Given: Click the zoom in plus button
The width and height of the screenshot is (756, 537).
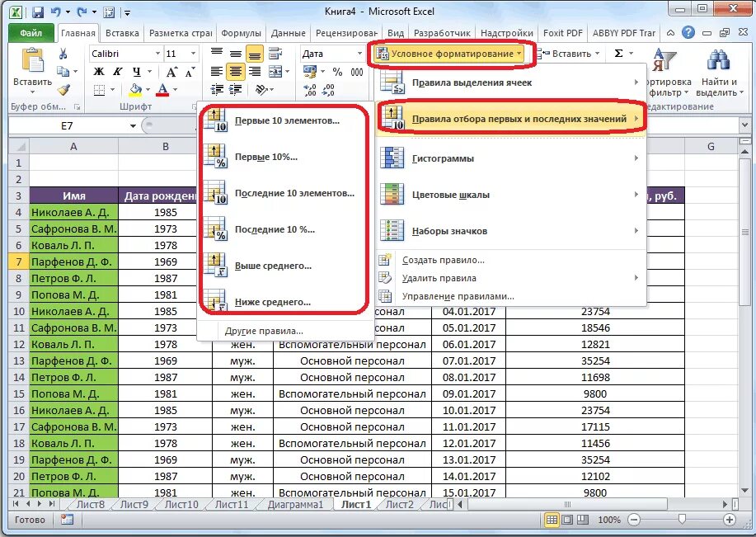Looking at the screenshot, I should 730,520.
